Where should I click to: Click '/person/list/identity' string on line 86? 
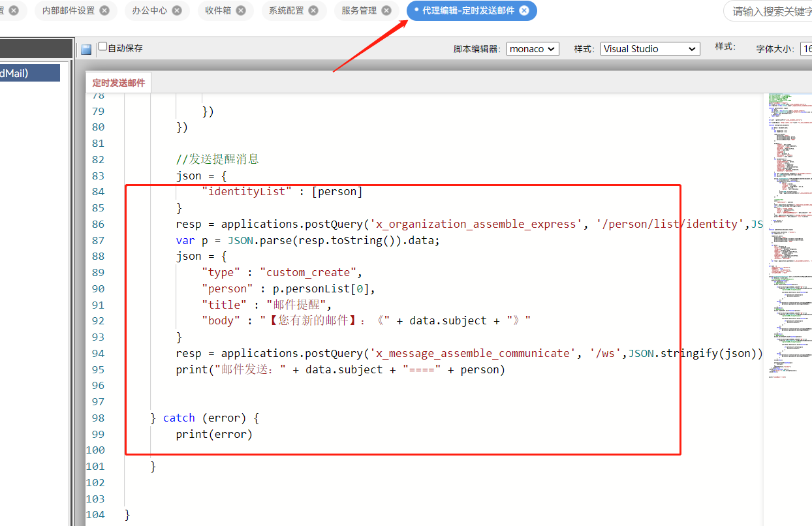(670, 224)
